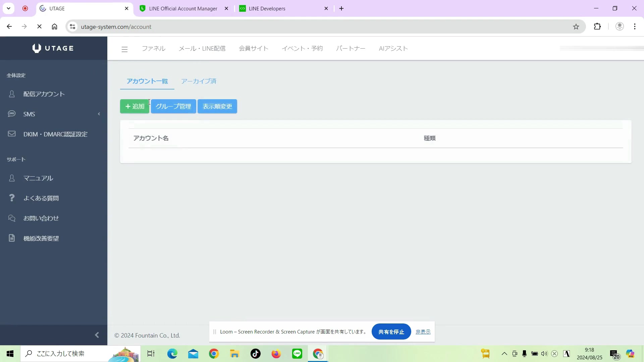This screenshot has width=644, height=362.
Task: Click the 追加 button to add account
Action: [x=135, y=106]
